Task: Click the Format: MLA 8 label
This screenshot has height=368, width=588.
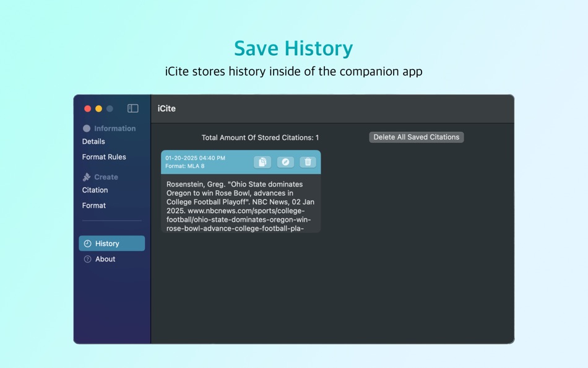Action: (185, 166)
